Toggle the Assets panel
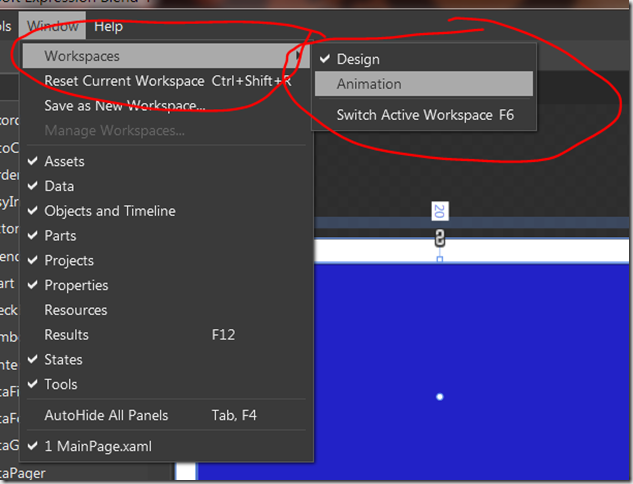 coord(165,161)
